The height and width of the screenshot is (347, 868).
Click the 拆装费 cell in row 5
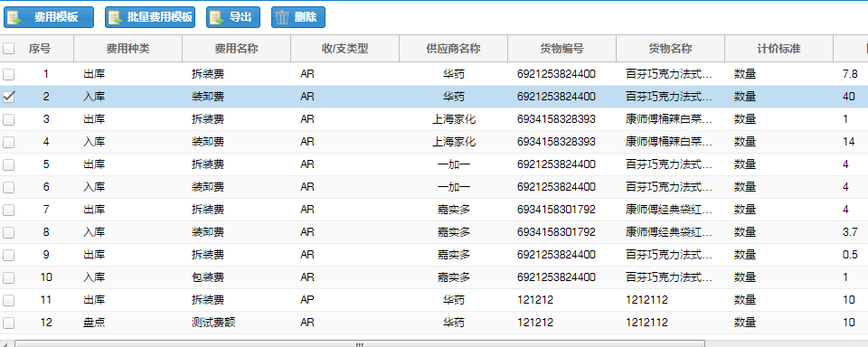208,165
